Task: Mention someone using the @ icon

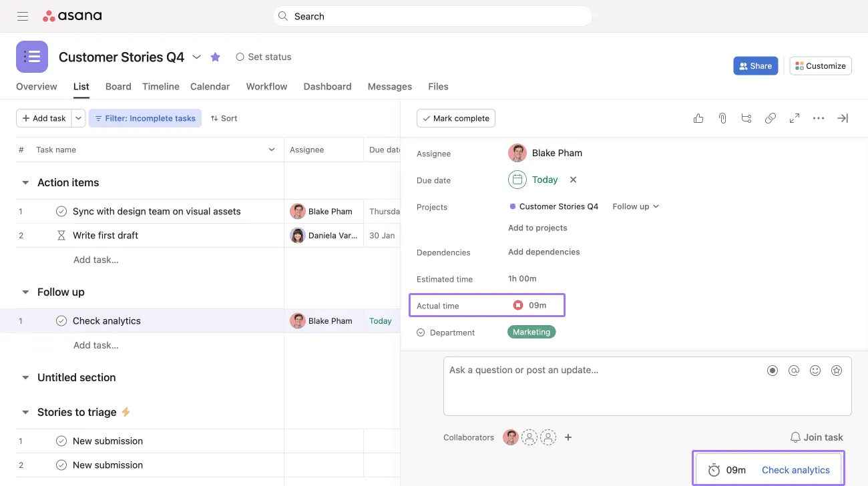Action: [794, 370]
